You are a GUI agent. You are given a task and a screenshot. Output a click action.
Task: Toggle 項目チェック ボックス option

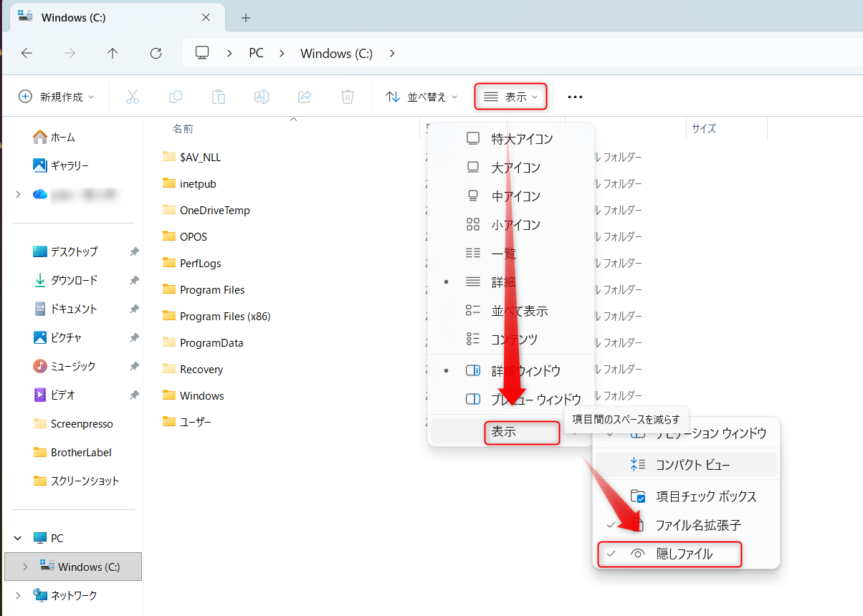point(686,496)
